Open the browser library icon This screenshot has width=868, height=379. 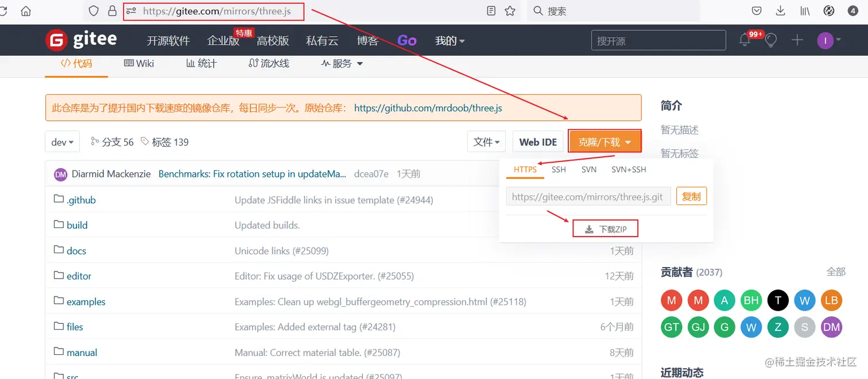805,11
